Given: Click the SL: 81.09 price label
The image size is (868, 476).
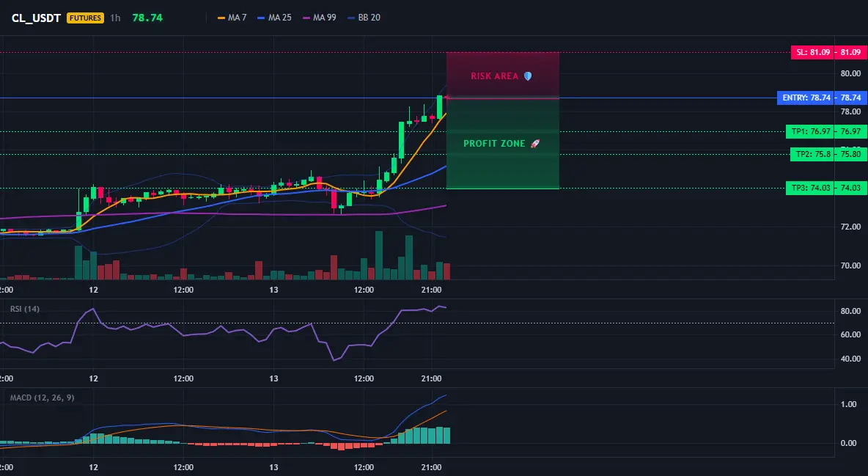Looking at the screenshot, I should click(812, 53).
